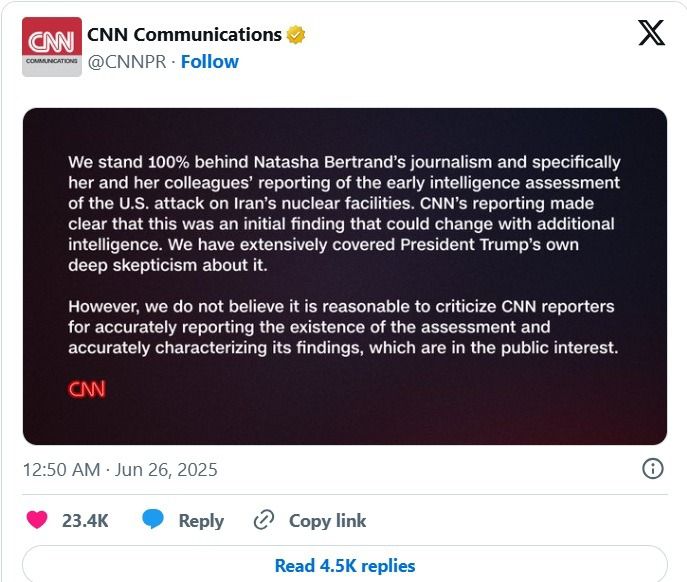Click the first paragraph about Natasha Bertrand

pos(344,213)
